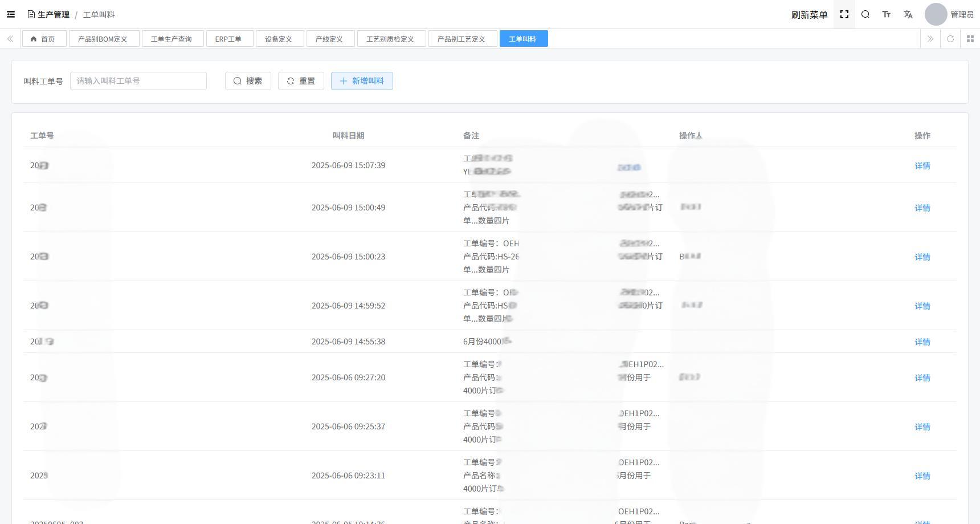Image resolution: width=980 pixels, height=524 pixels.
Task: Click date cell 2025-06-06 09:23:11
Action: [348, 476]
